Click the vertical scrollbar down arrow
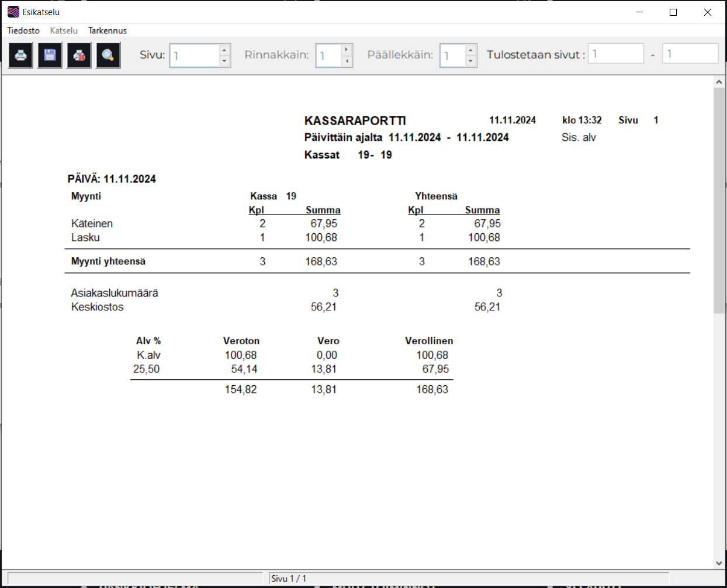 (719, 563)
